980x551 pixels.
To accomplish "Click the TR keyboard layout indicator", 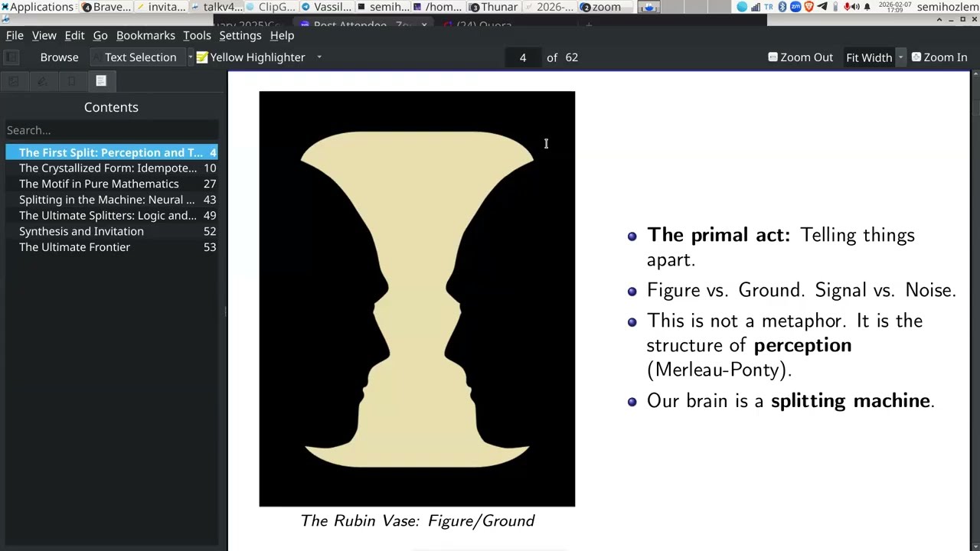I will pos(769,7).
